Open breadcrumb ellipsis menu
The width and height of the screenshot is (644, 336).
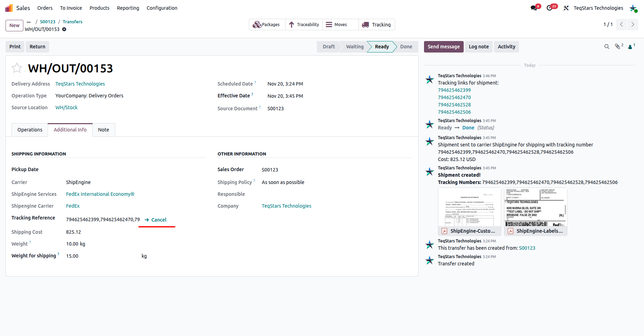(29, 22)
